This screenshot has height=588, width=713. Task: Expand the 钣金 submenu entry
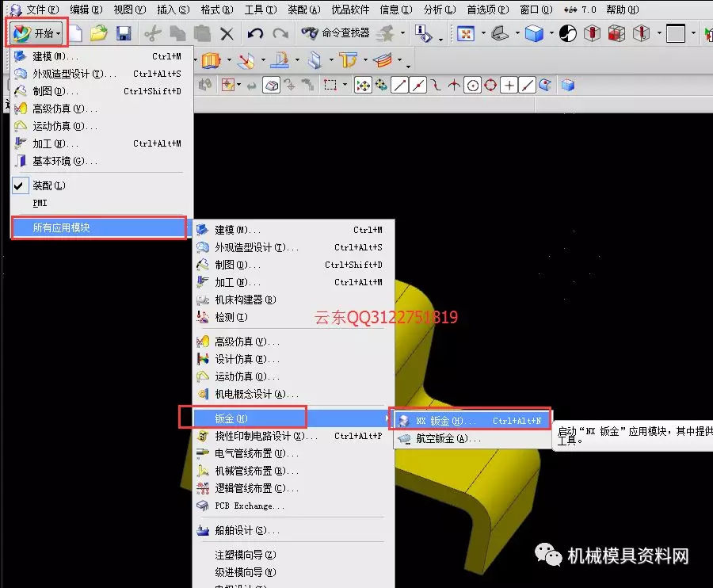pyautogui.click(x=242, y=418)
